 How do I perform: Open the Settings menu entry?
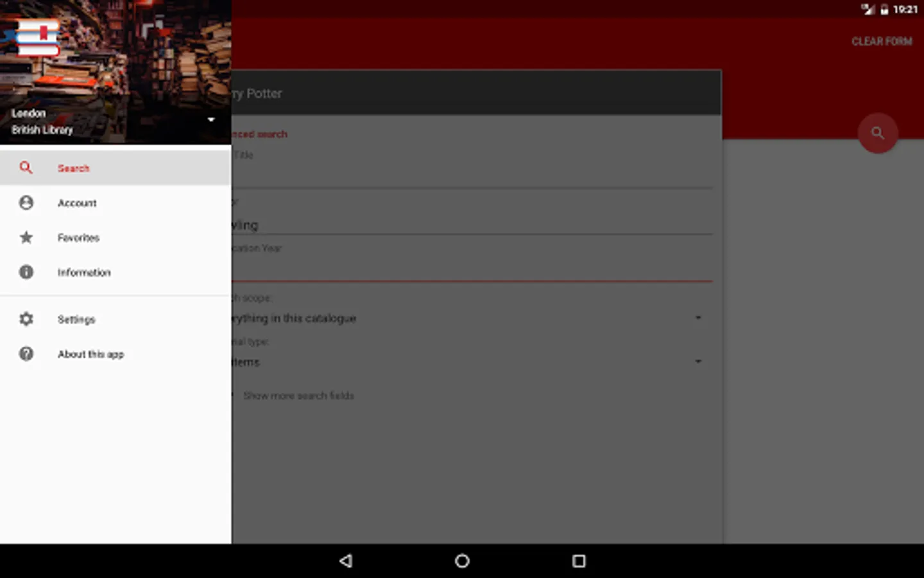pos(116,319)
